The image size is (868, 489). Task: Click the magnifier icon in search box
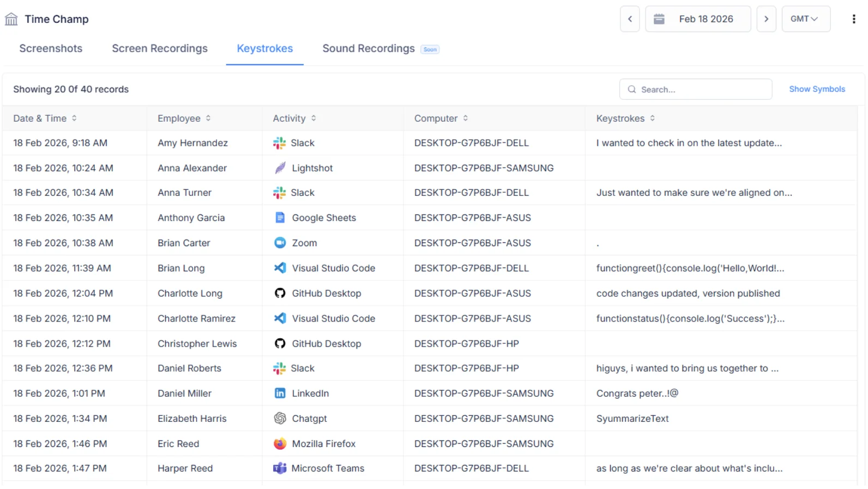(632, 90)
